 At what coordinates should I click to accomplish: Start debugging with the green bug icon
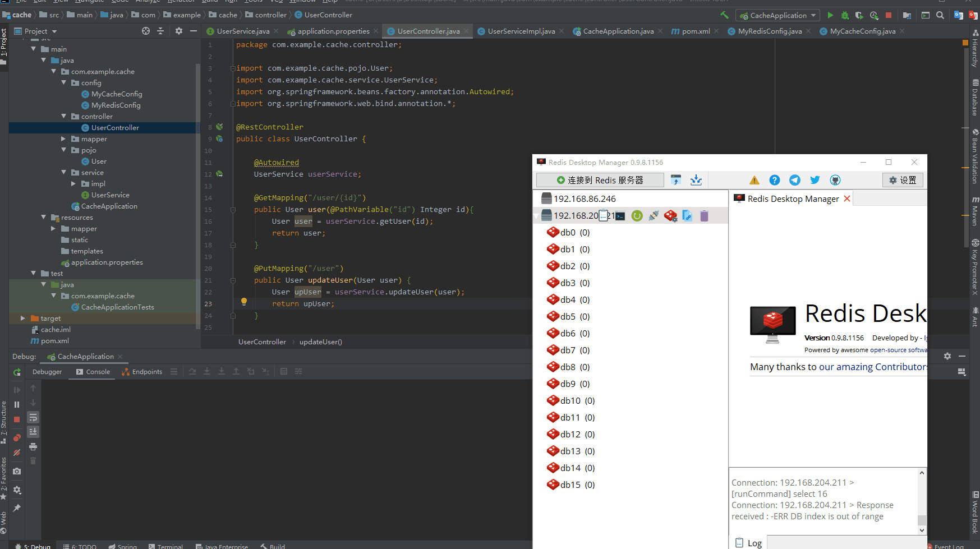pyautogui.click(x=845, y=15)
